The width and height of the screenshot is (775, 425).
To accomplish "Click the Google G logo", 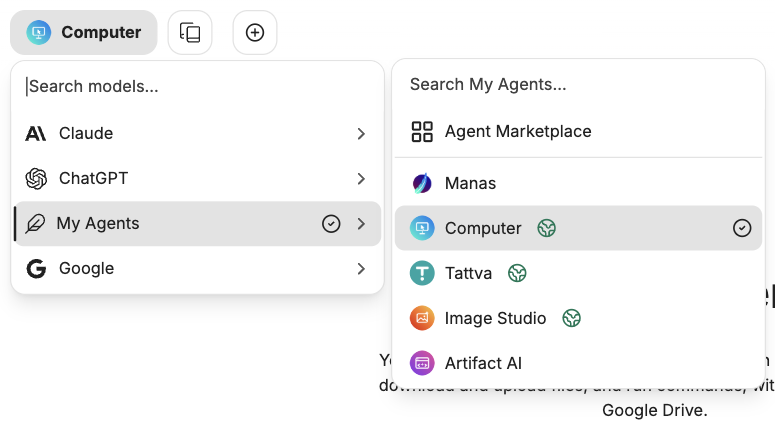I will tap(36, 268).
